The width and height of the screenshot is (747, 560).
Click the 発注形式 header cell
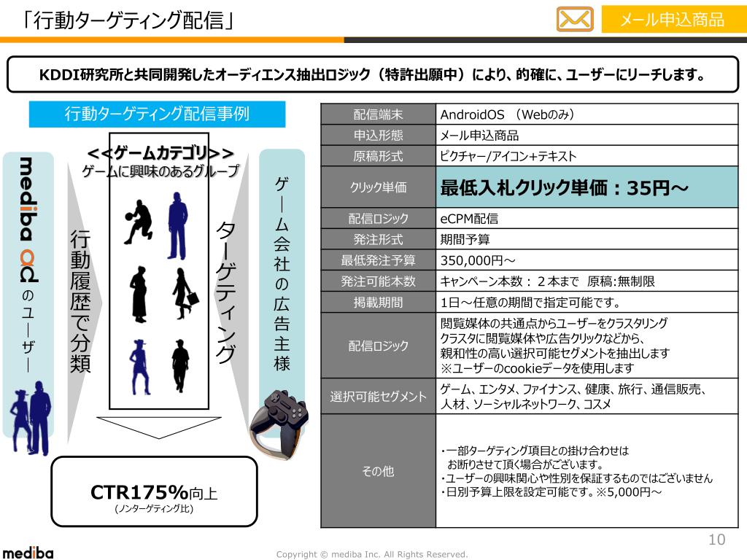[379, 239]
